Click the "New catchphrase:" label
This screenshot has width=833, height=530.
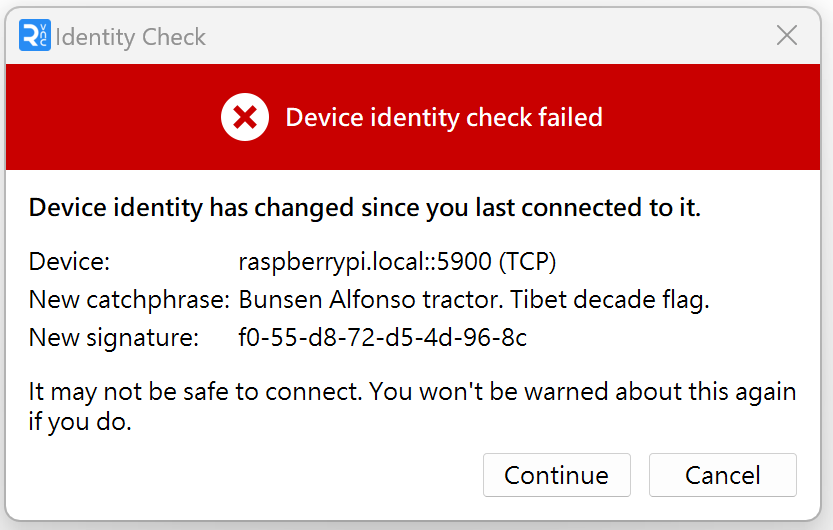coord(129,300)
